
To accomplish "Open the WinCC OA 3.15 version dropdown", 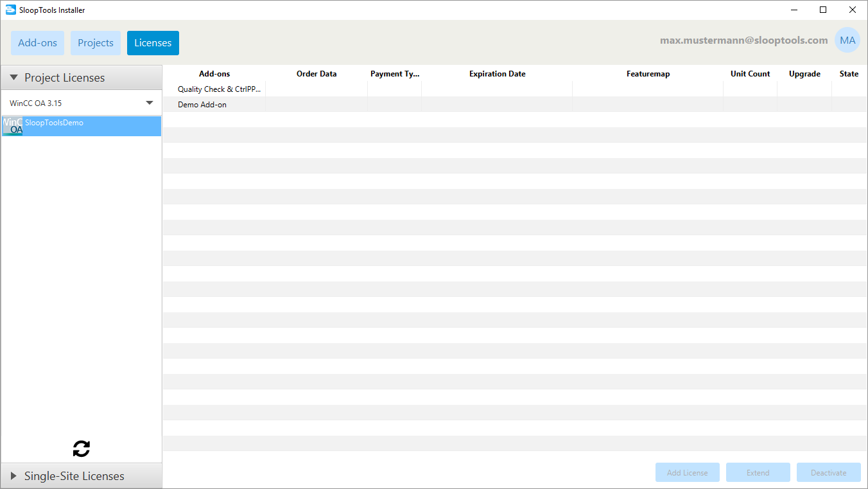I will click(82, 103).
